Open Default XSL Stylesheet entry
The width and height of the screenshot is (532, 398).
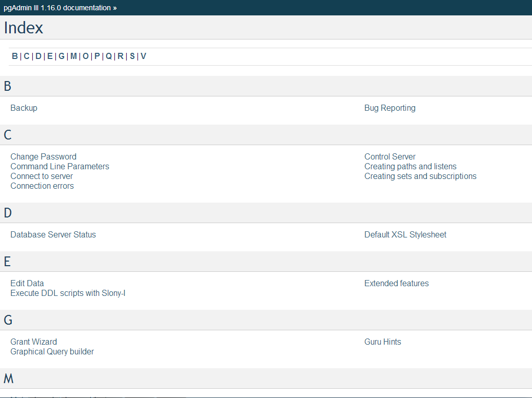pyautogui.click(x=405, y=235)
